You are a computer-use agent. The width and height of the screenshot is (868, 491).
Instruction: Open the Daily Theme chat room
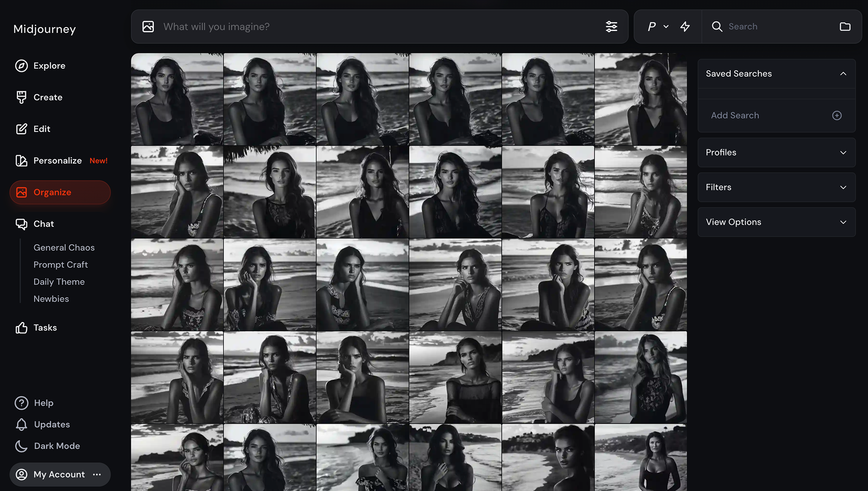59,282
